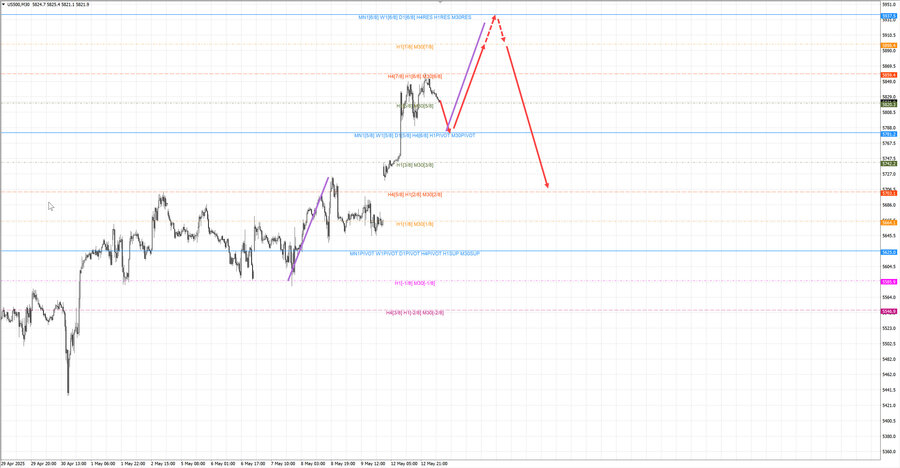Click the 12 May 05:00 time axis label
This screenshot has height=468, width=900.
(404, 463)
